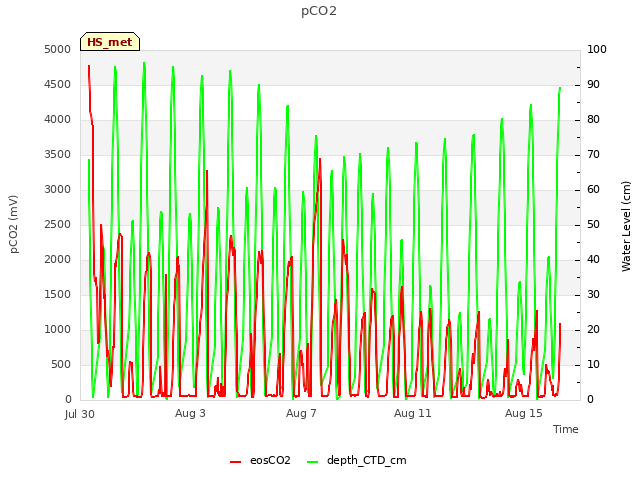Click the red eosCO2 legend swatch
This screenshot has height=480, width=640.
point(236,462)
